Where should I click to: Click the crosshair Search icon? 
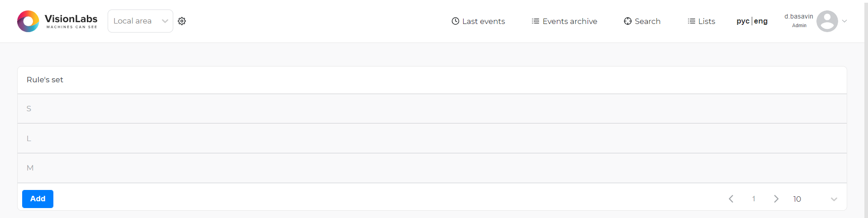pyautogui.click(x=628, y=21)
